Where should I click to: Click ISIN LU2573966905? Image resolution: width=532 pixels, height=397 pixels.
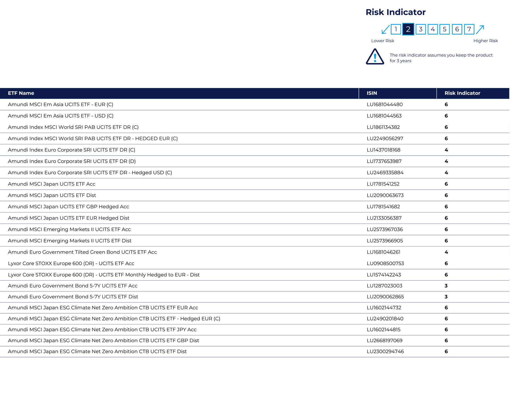tap(385, 241)
